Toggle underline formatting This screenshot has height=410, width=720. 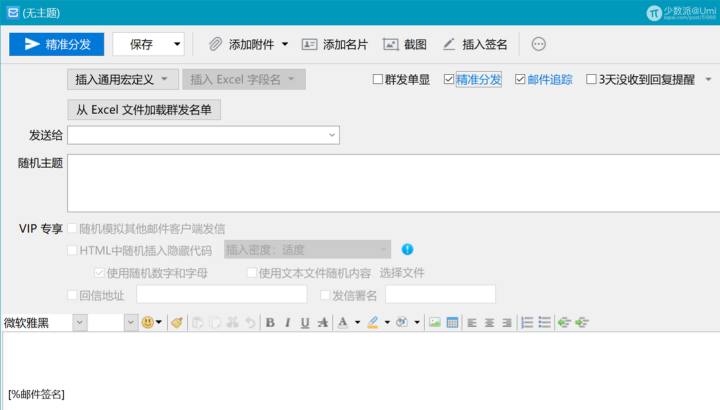click(x=305, y=323)
